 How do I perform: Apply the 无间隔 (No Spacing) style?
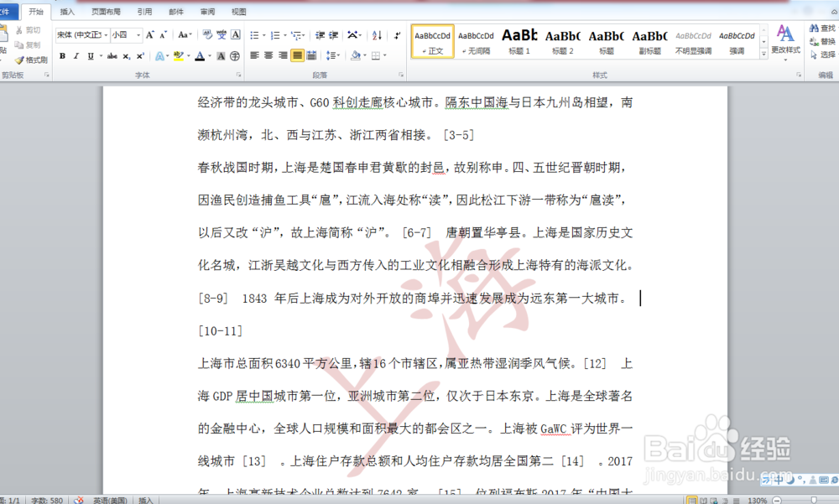click(x=477, y=42)
